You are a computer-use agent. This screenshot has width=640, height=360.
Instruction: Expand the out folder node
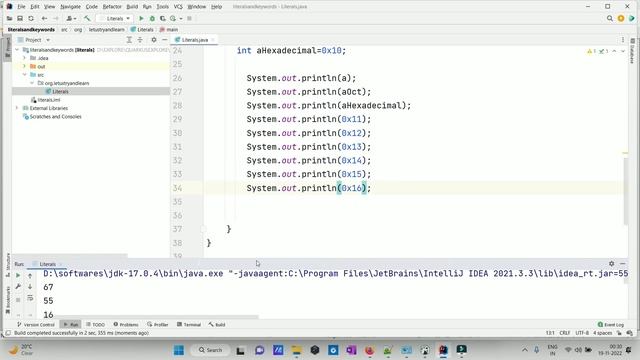click(x=24, y=66)
